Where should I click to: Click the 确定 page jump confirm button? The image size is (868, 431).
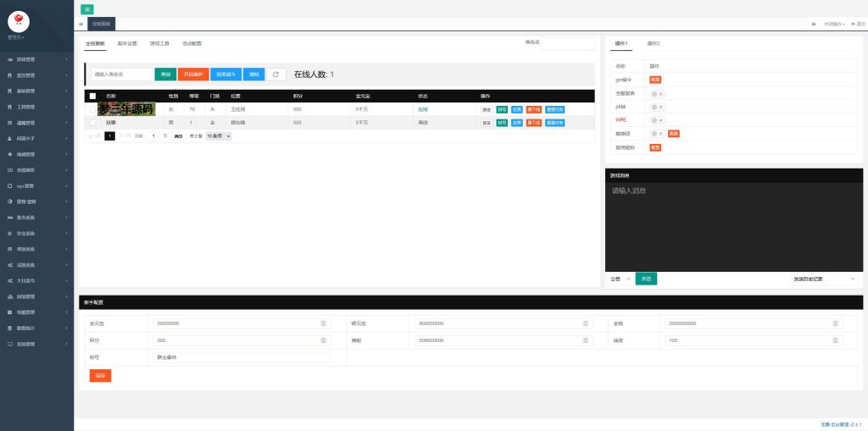(178, 135)
